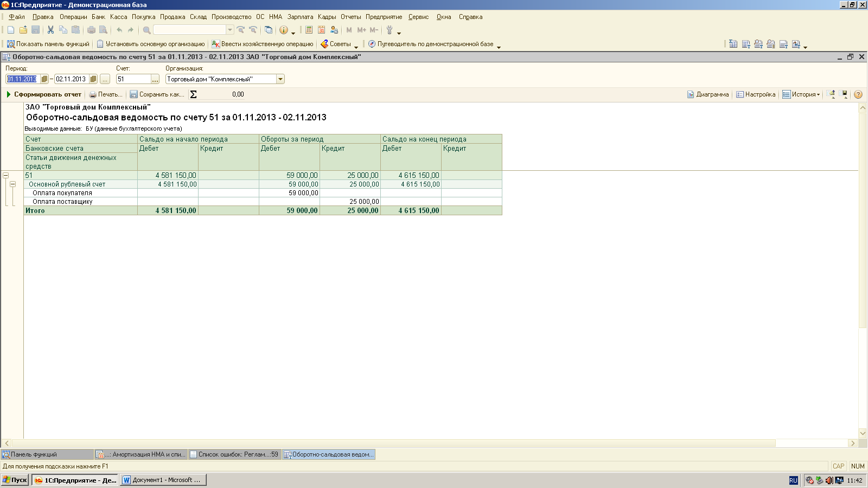Click the M- memory subtract button

[374, 30]
